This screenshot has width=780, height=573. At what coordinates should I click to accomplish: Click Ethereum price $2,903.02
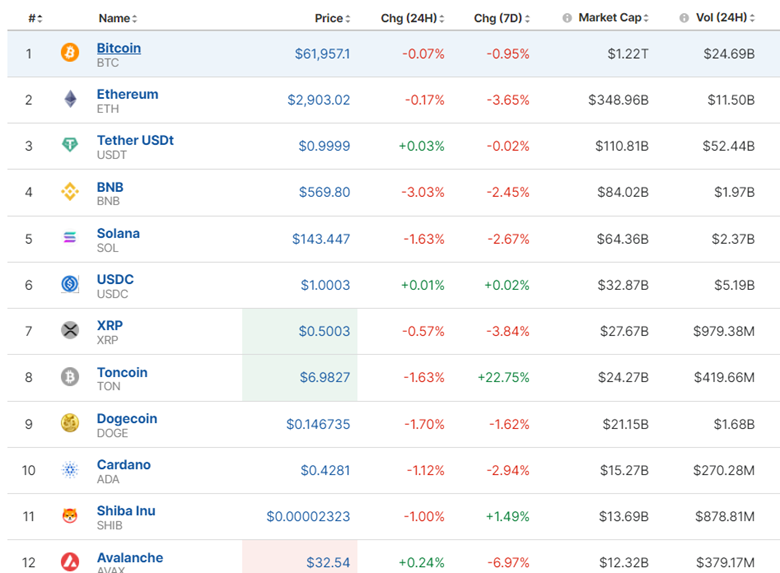click(319, 100)
